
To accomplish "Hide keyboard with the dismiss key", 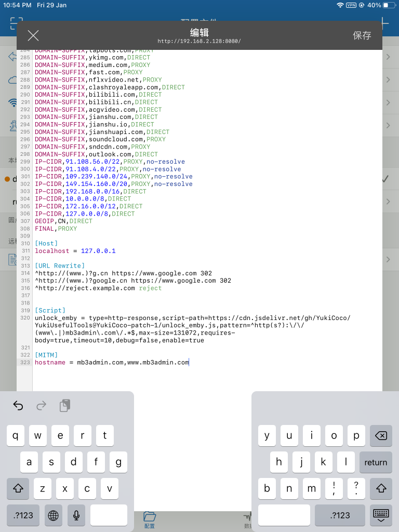I will pos(381,515).
